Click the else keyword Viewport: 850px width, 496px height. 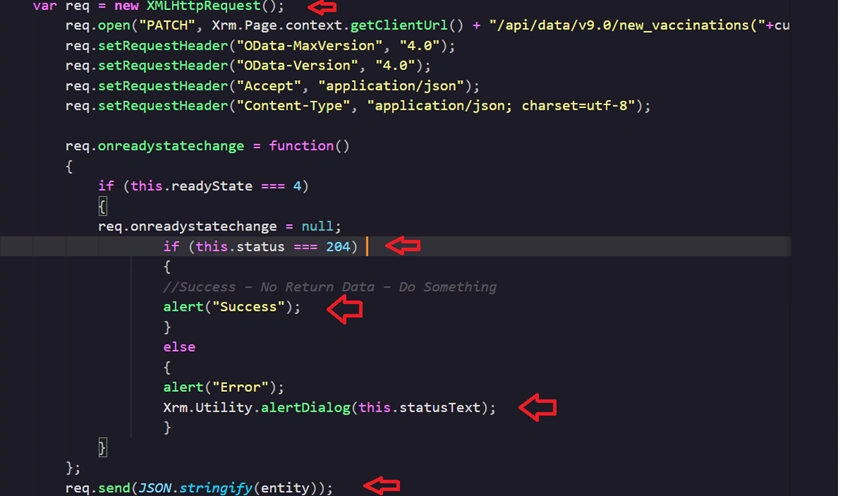(179, 347)
